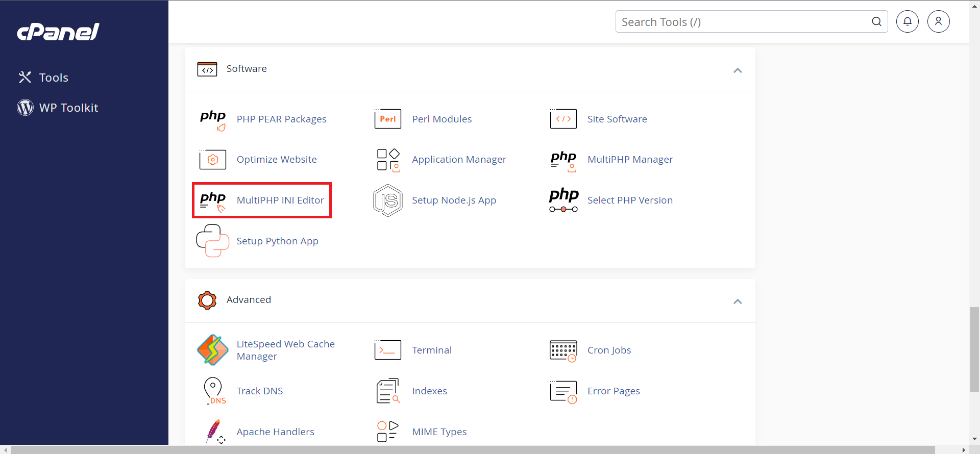Open notifications bell icon

coord(908,21)
